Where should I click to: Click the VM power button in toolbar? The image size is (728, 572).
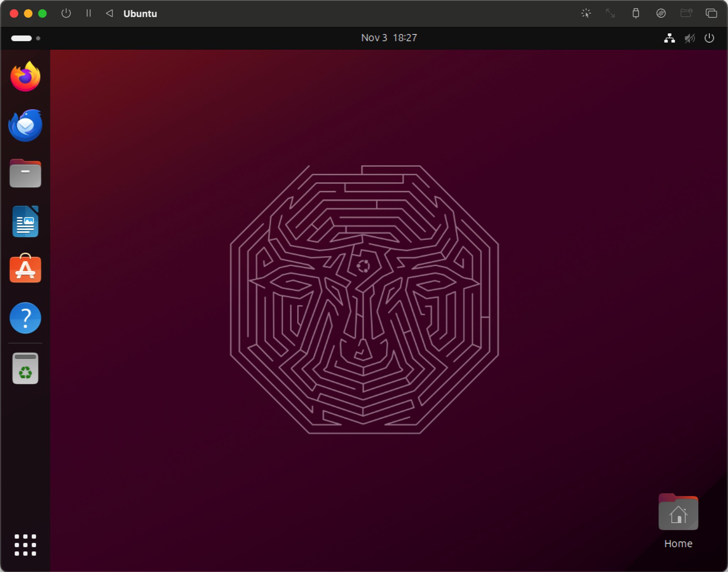point(66,13)
